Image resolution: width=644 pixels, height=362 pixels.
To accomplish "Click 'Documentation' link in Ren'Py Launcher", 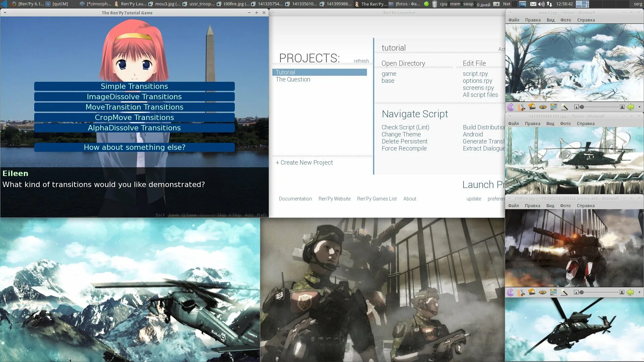I will 295,198.
